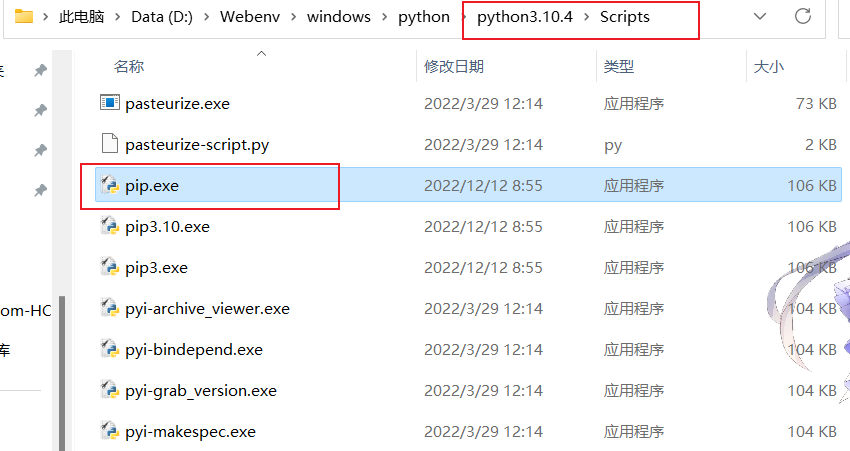Select the pasteurize.exe application icon
Screen dimensions: 850x451
point(110,103)
